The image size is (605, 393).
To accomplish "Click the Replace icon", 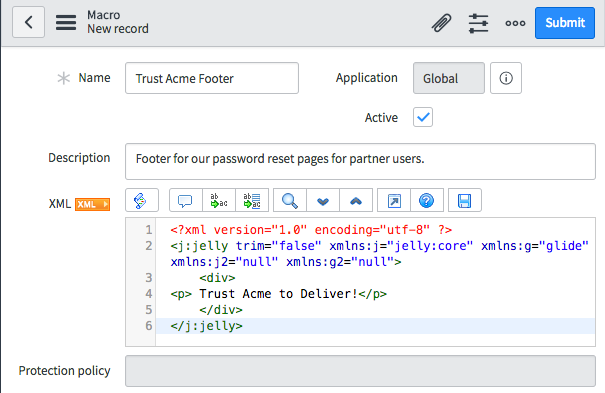I will pos(219,200).
